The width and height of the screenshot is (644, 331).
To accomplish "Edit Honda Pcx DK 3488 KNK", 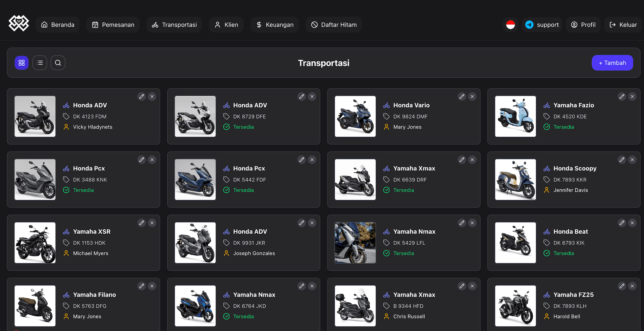I will click(142, 160).
